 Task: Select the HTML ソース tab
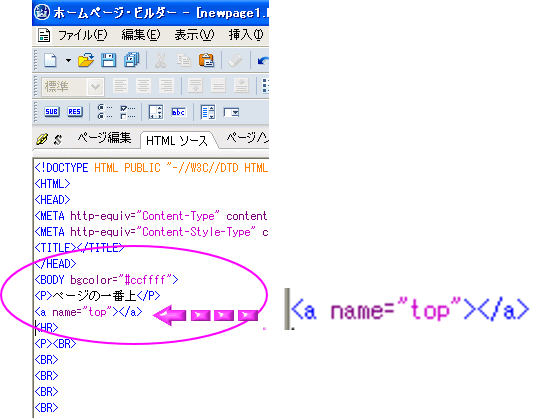click(177, 141)
